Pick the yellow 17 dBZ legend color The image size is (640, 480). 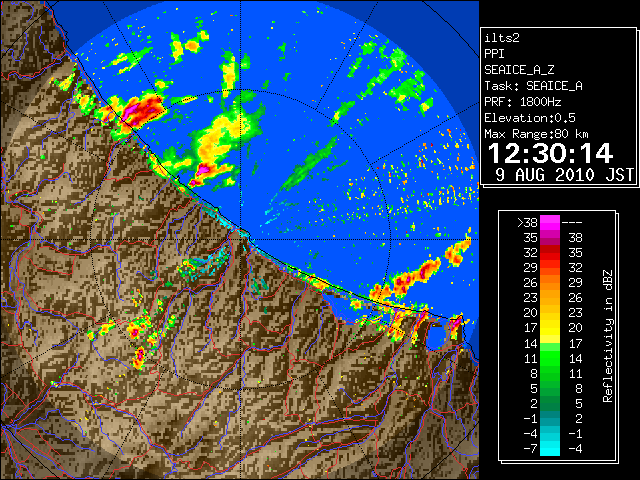(x=550, y=328)
